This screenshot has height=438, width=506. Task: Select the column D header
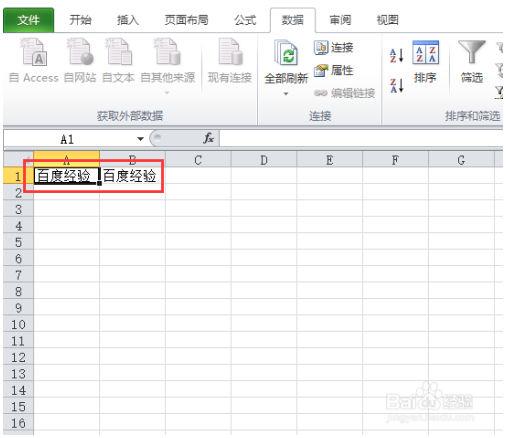point(264,160)
